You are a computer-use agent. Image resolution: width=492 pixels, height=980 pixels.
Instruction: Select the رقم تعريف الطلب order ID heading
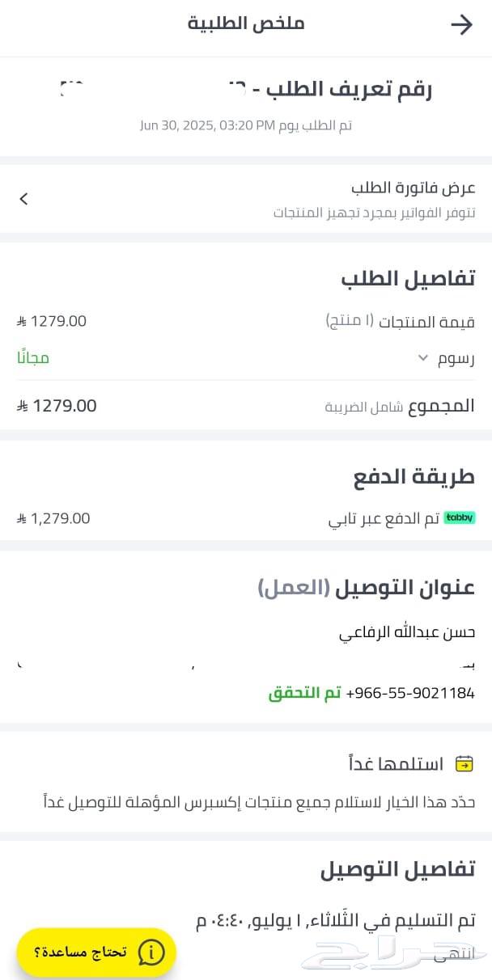click(350, 91)
